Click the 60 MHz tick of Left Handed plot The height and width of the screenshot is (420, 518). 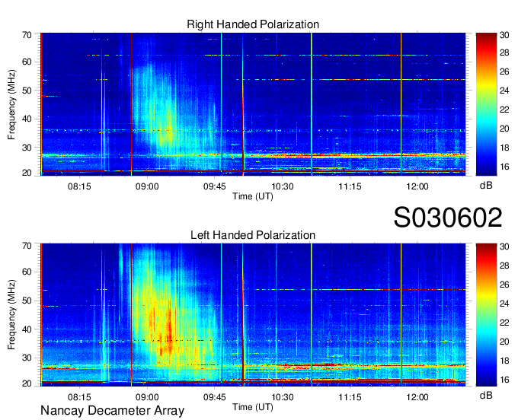(27, 272)
